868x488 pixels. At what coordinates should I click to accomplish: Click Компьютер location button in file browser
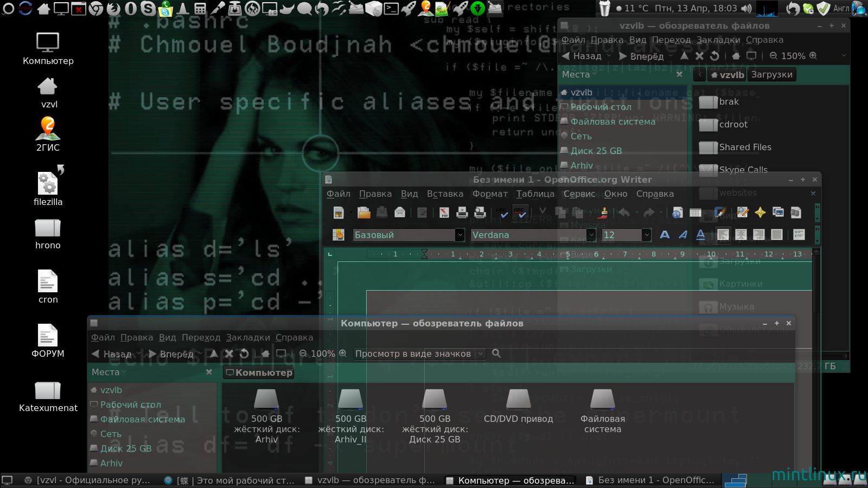(x=259, y=373)
